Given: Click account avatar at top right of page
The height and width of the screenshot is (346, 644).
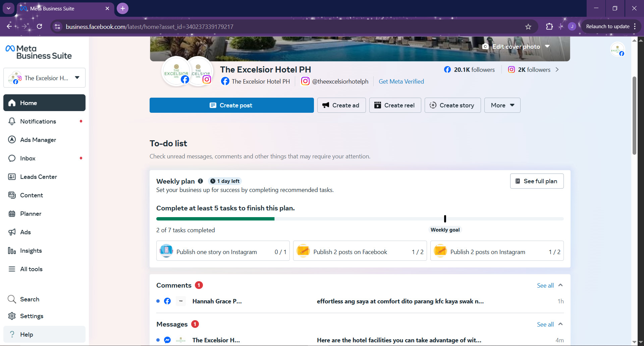Looking at the screenshot, I should point(618,49).
